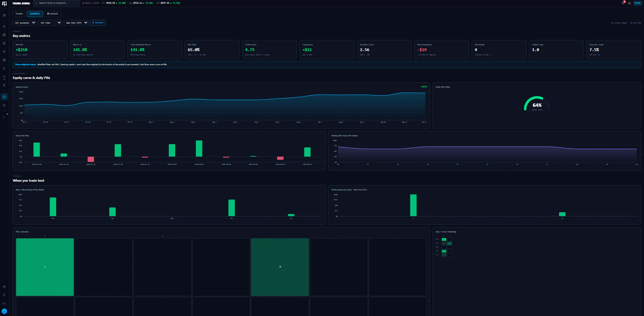Open the dashboard grid icon in sidebar

[x=4, y=15]
